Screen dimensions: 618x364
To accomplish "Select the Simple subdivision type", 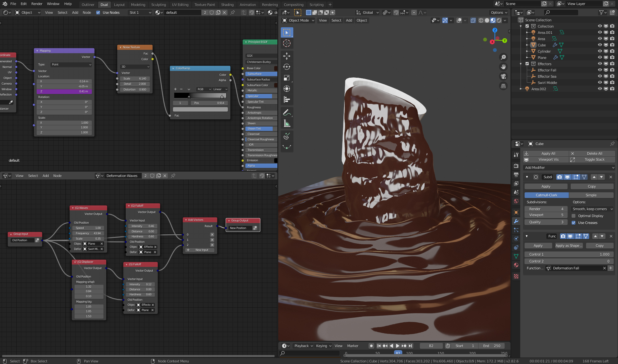I will 591,195.
